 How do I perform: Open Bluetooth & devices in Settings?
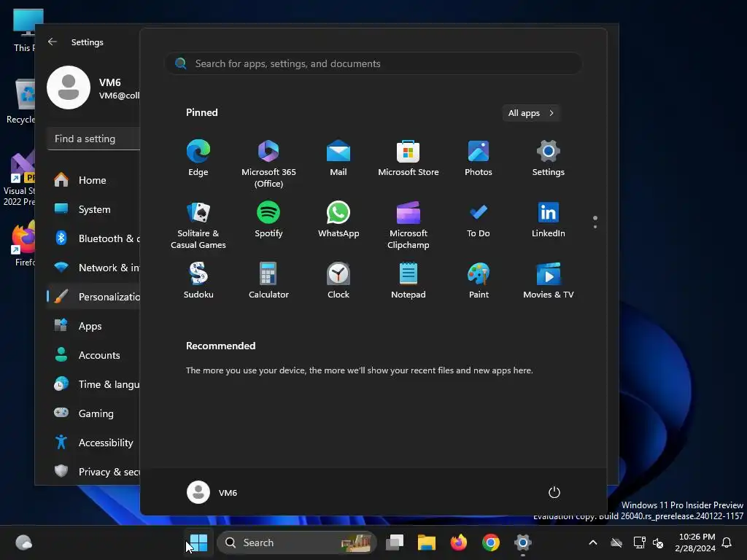[x=93, y=238]
